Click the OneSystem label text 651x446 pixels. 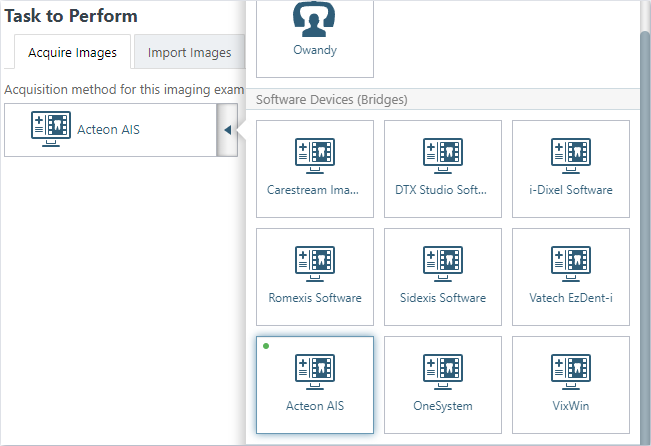click(x=443, y=406)
